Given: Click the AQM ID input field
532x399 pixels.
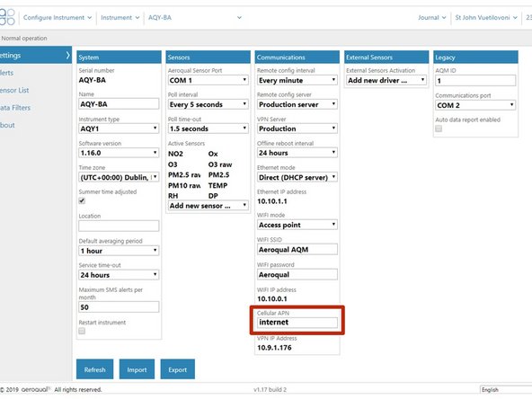Looking at the screenshot, I should pos(475,81).
